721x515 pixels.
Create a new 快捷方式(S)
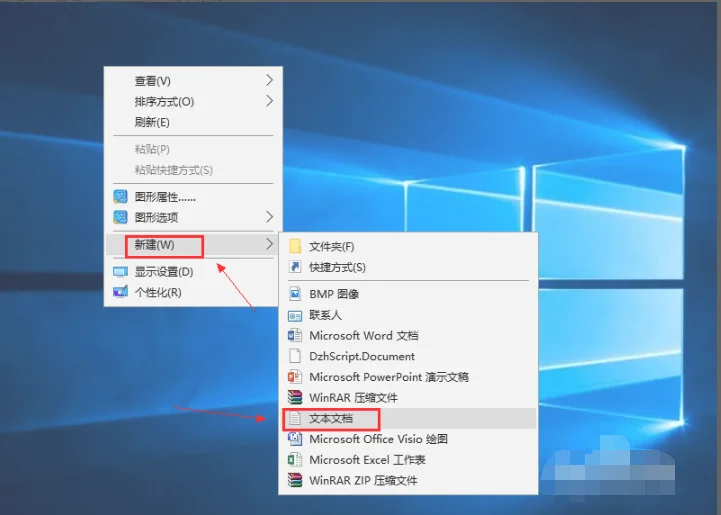click(x=408, y=267)
